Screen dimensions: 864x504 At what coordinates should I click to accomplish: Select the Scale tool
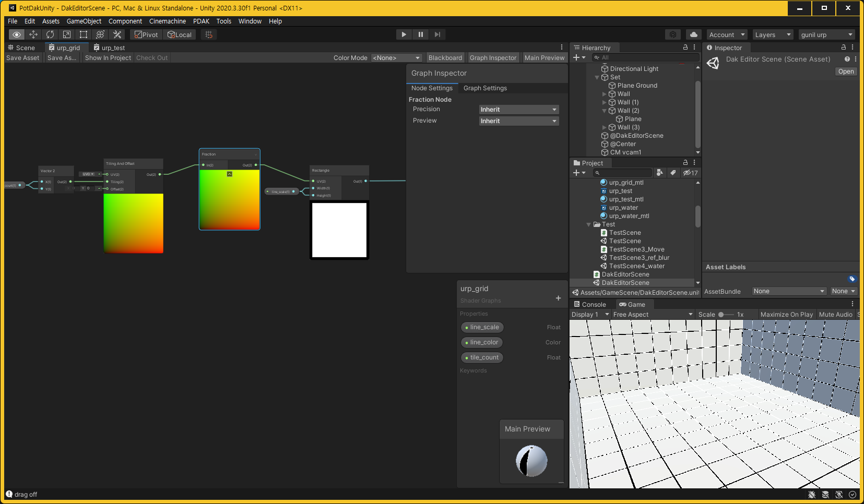67,34
